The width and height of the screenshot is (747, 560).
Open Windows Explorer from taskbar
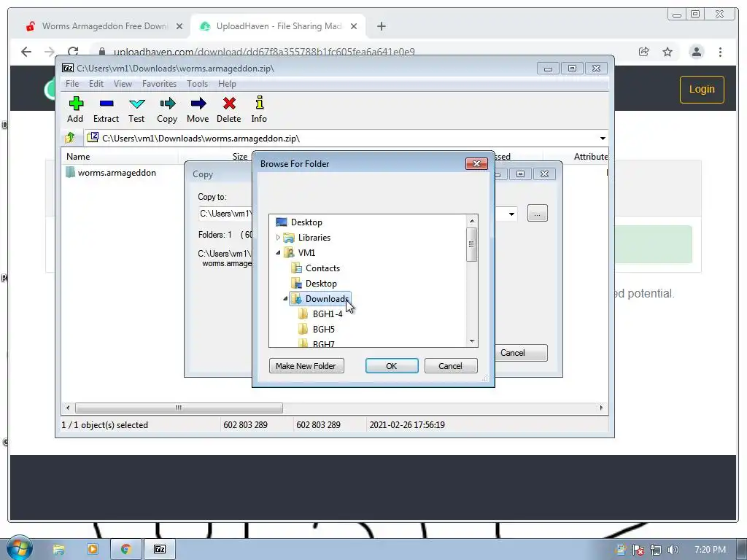(58, 550)
